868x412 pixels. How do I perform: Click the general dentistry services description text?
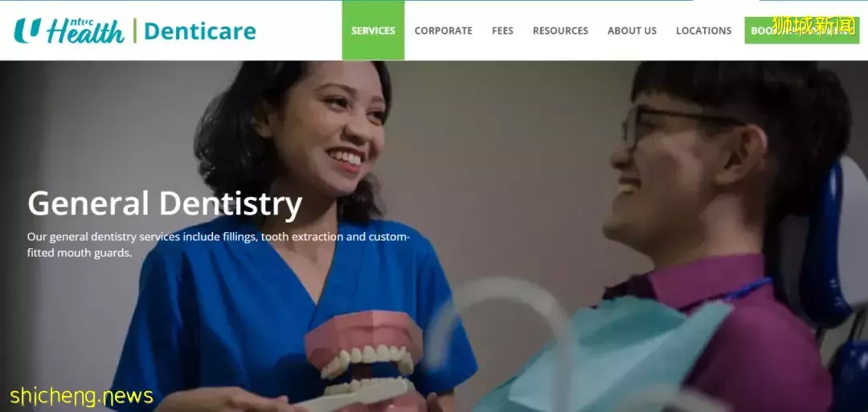219,245
